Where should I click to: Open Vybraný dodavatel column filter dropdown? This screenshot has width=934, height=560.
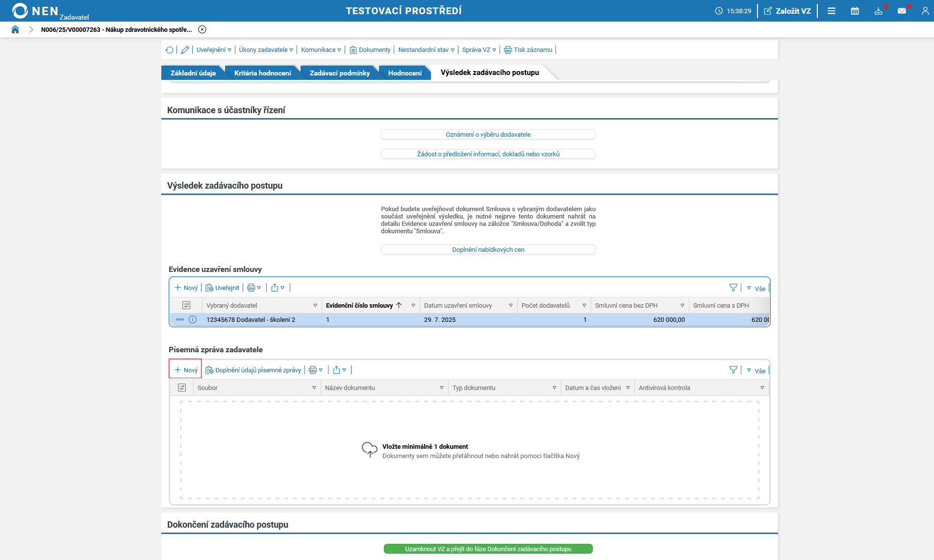(315, 305)
